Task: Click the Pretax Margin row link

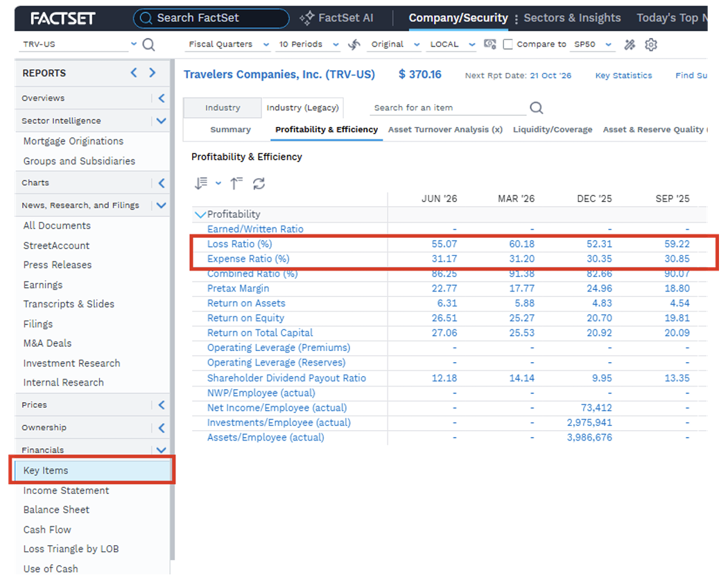Action: [x=239, y=289]
